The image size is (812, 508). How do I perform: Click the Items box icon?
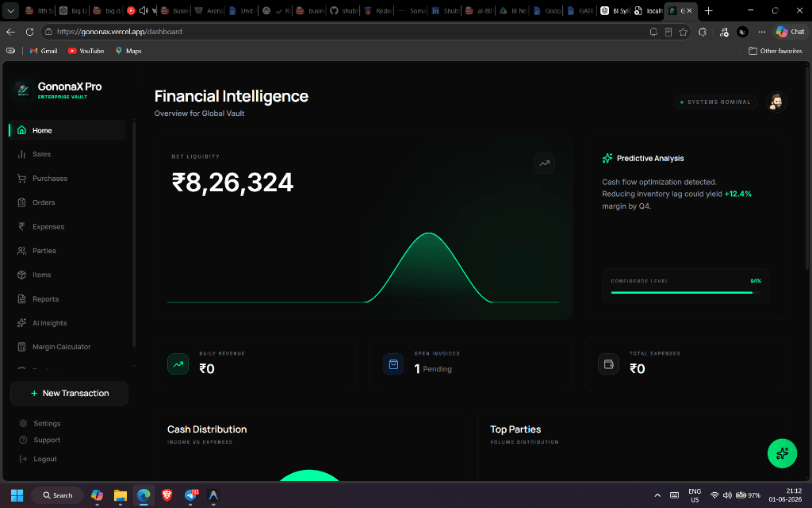[x=21, y=275]
